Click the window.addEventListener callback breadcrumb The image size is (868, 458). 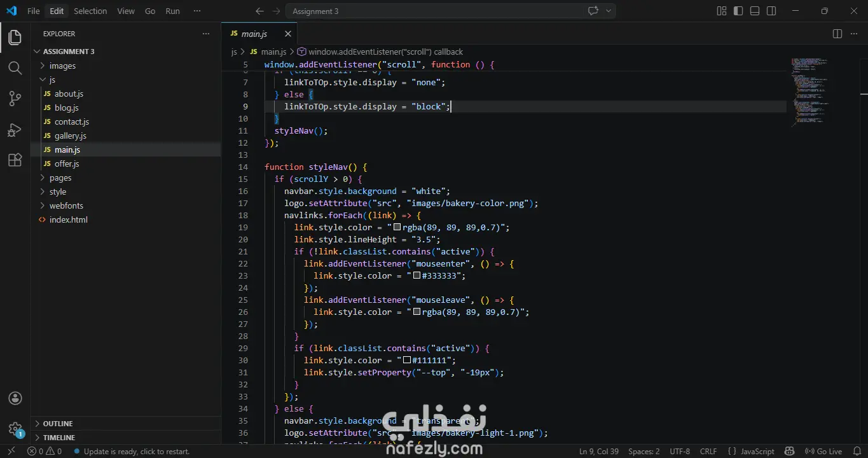click(380, 52)
